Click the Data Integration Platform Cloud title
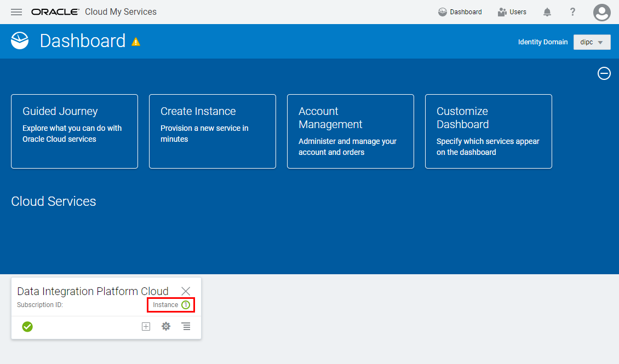The width and height of the screenshot is (619, 364). [93, 291]
